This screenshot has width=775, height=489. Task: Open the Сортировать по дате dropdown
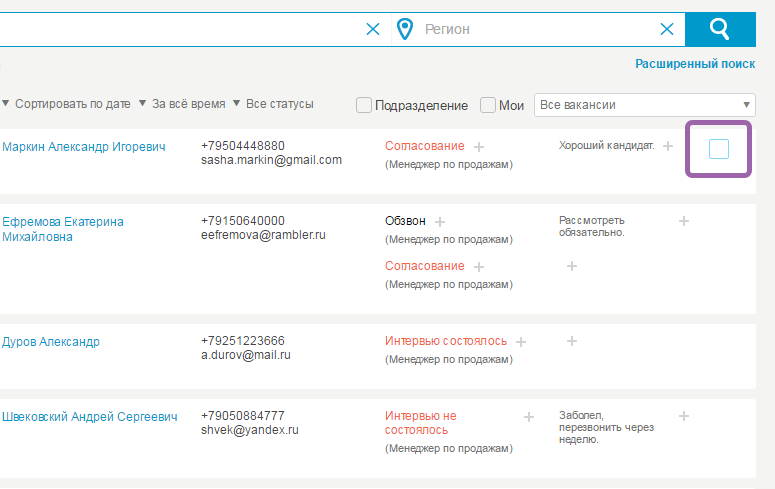tap(67, 104)
